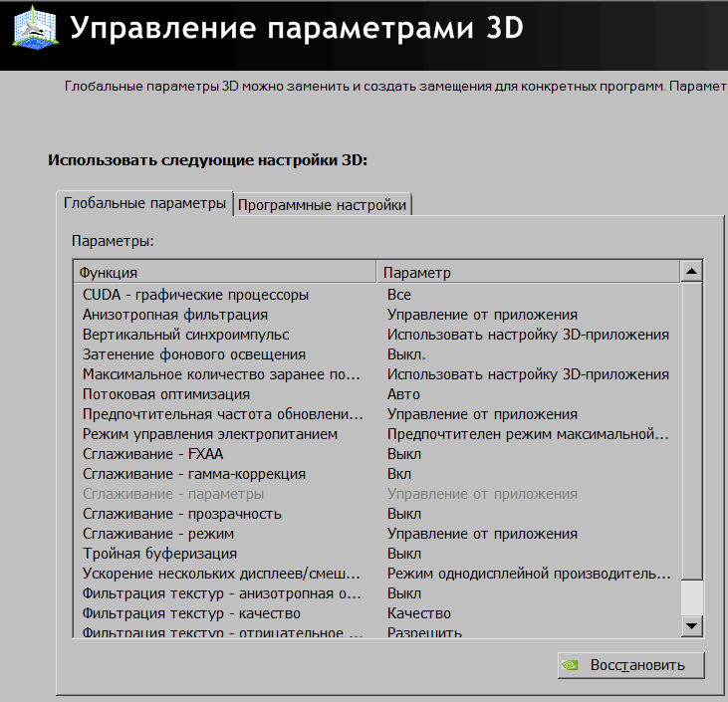The height and width of the screenshot is (702, 728).
Task: Select the Глобальные параметры tab
Action: pyautogui.click(x=145, y=202)
